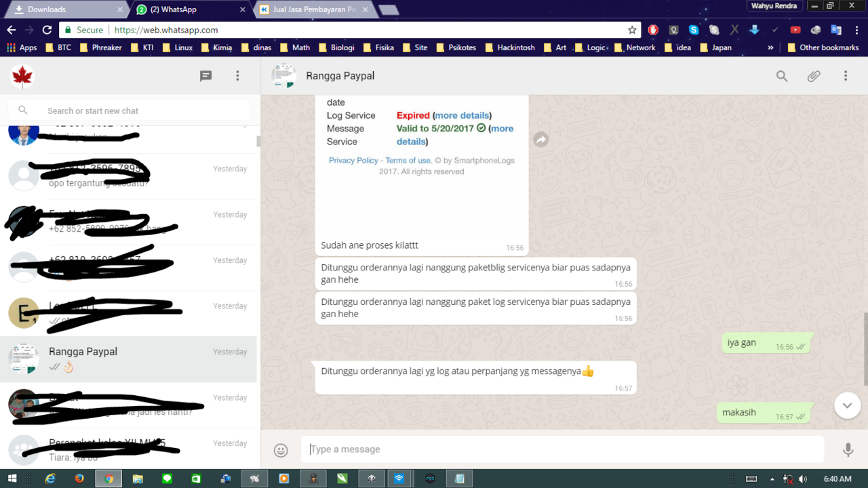Viewport: 868px width, 488px height.
Task: Click the blue Skype extension icon
Action: (x=694, y=30)
